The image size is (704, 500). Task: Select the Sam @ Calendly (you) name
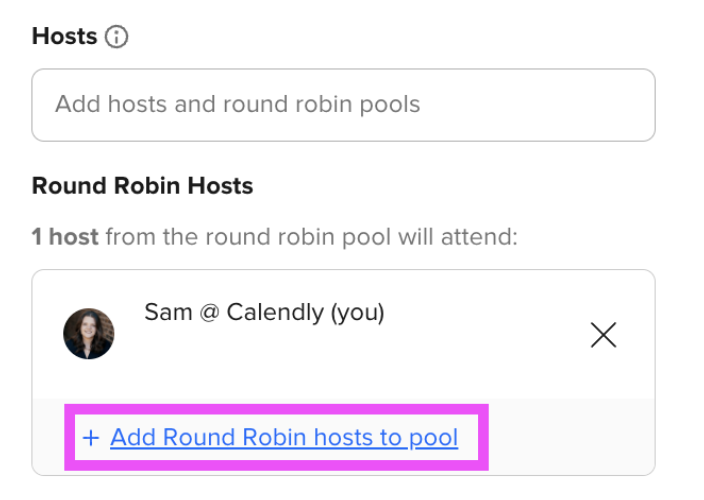(x=264, y=312)
